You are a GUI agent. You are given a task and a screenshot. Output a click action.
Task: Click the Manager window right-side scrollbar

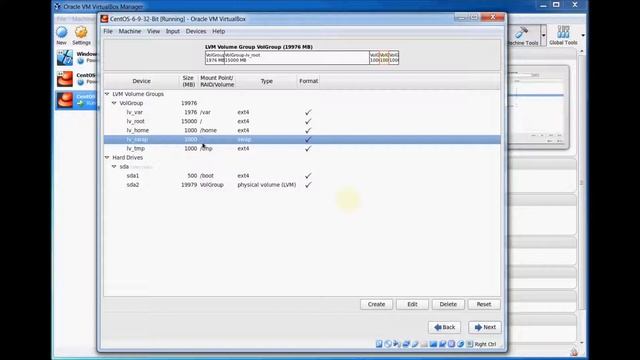pyautogui.click(x=582, y=197)
